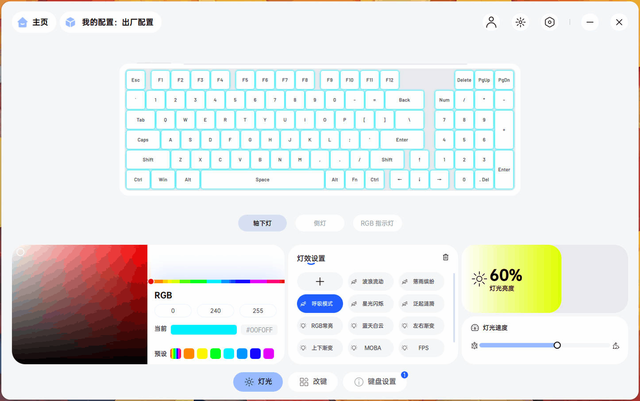Select the FPS lighting preset
Image resolution: width=640 pixels, height=401 pixels.
pos(421,348)
